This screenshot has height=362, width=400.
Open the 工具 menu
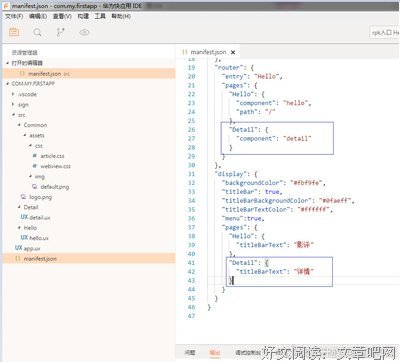coord(100,16)
